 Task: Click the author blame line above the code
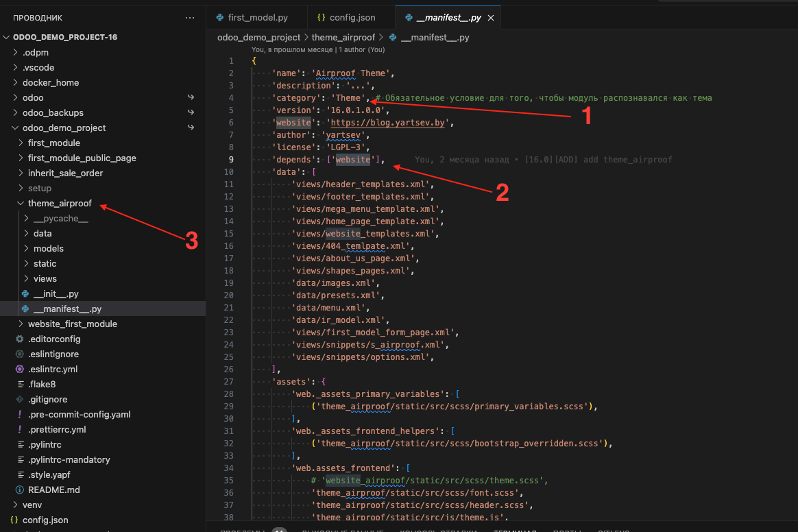tap(318, 50)
